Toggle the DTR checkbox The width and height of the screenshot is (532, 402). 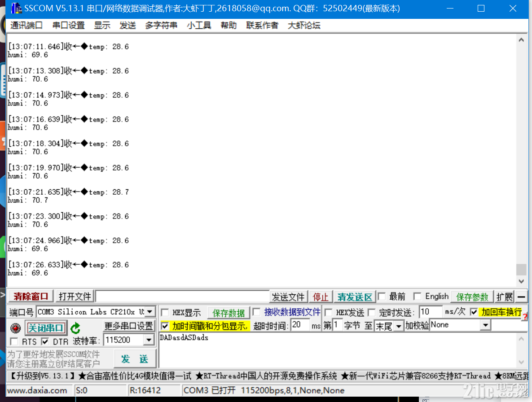[45, 341]
